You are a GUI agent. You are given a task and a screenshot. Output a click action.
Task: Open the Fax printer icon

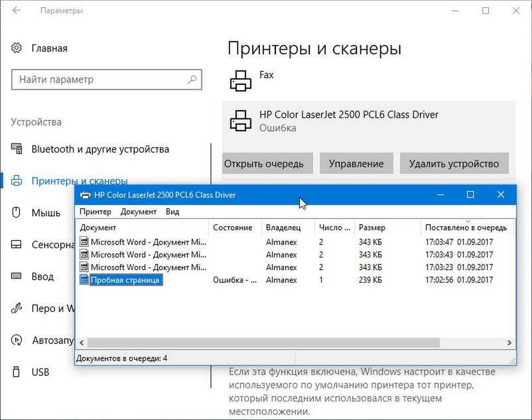240,81
